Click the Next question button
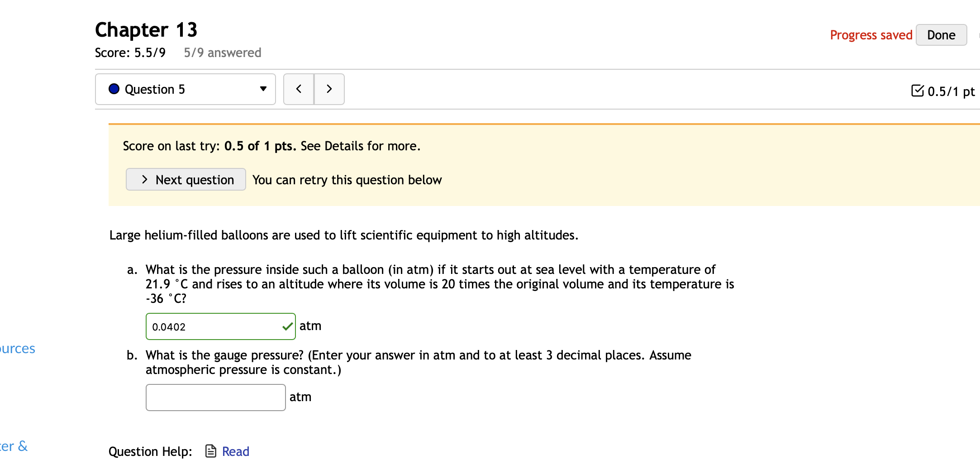The image size is (980, 460). pos(186,180)
